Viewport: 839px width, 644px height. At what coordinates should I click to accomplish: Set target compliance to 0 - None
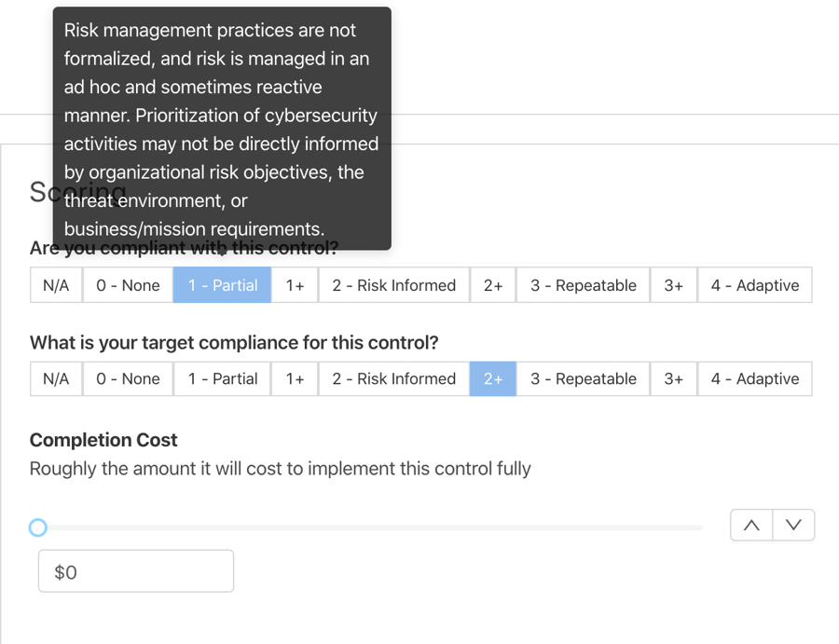tap(127, 378)
